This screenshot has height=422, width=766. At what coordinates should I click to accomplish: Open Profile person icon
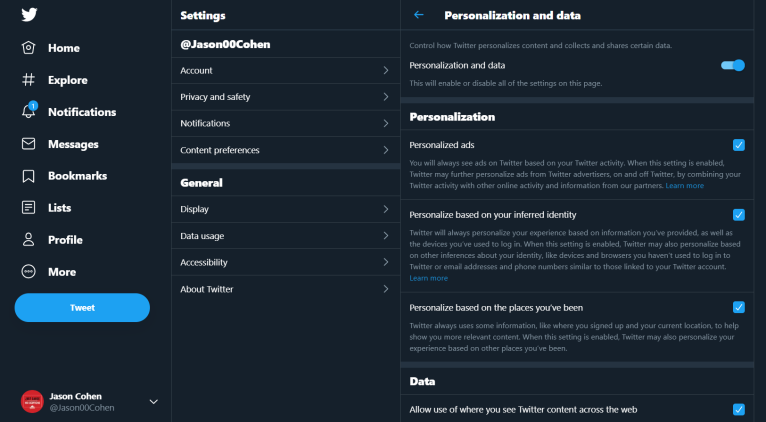[28, 239]
